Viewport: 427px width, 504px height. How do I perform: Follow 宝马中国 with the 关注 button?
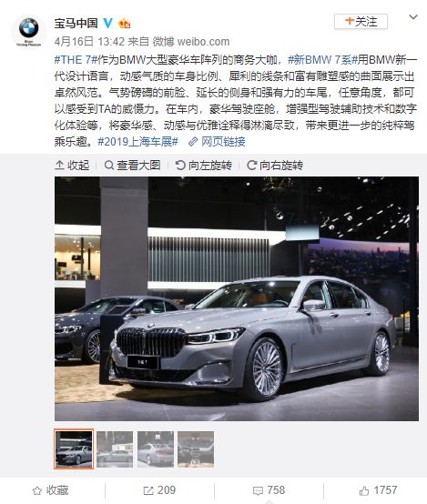pos(361,22)
